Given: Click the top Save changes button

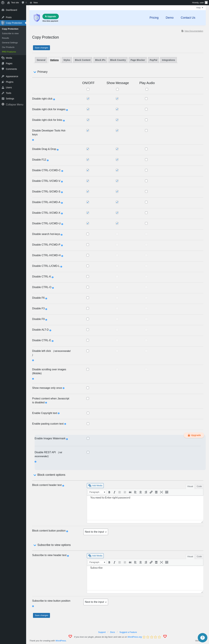Looking at the screenshot, I should coord(41,48).
